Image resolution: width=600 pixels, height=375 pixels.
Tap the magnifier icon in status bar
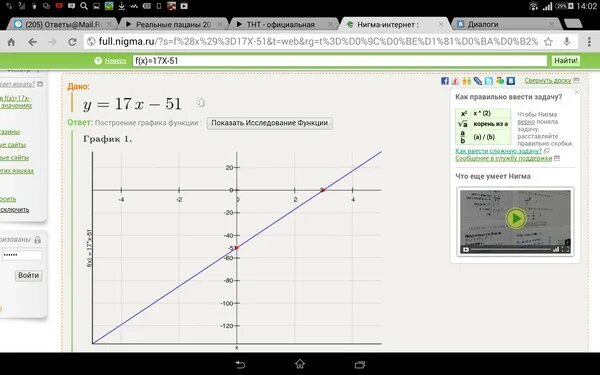[x=84, y=6]
